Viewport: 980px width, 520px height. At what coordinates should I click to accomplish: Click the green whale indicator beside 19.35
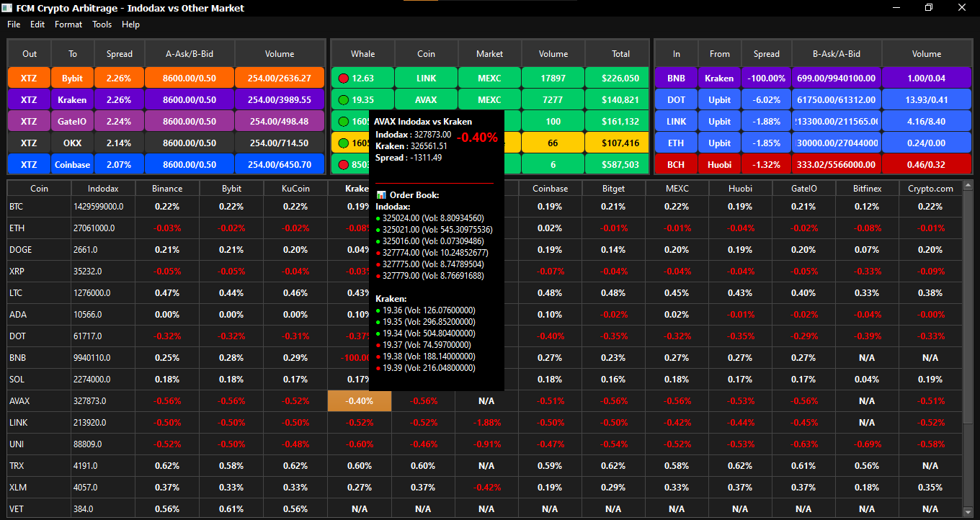(343, 100)
